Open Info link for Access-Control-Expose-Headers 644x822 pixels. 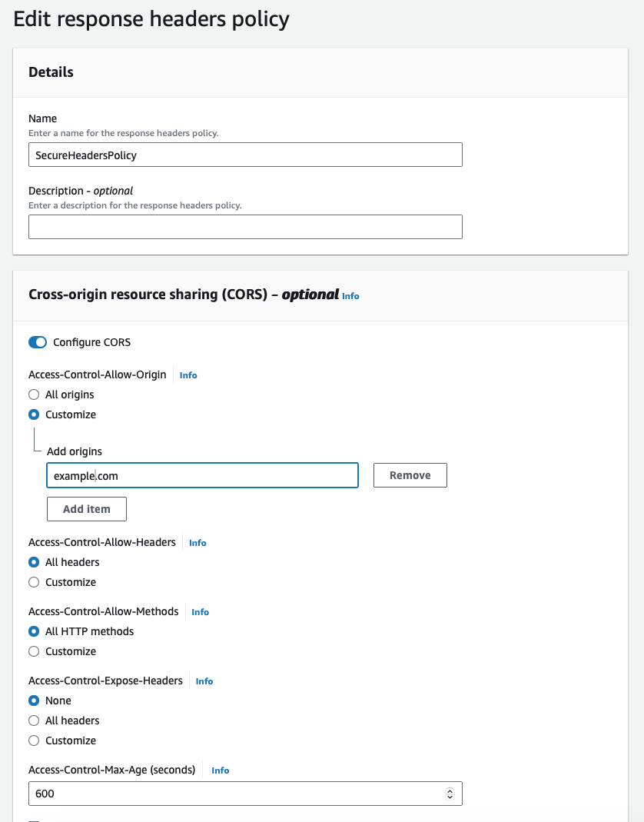coord(204,681)
